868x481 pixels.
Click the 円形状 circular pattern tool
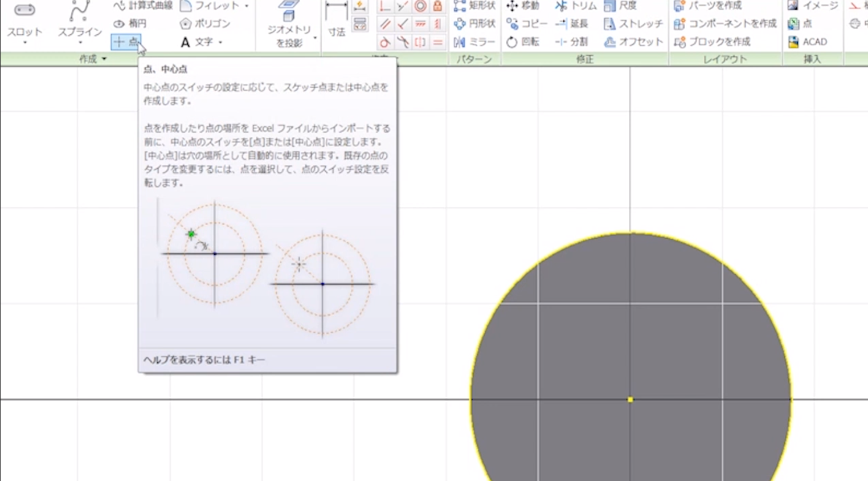474,24
